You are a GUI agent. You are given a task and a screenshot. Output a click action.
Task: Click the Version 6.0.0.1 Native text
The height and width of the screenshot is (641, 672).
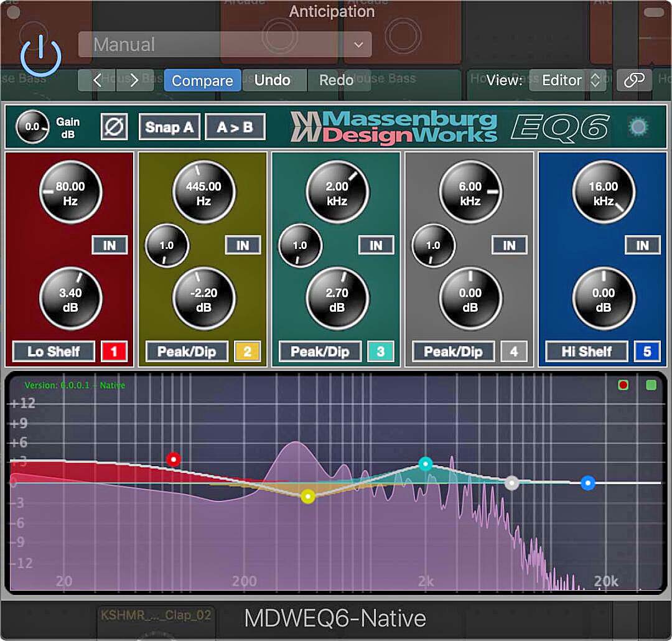click(x=75, y=385)
